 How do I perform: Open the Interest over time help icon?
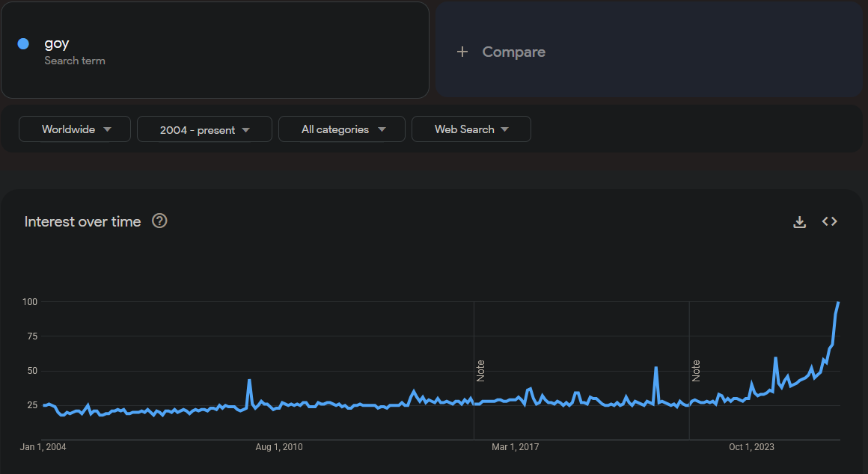[x=159, y=221]
